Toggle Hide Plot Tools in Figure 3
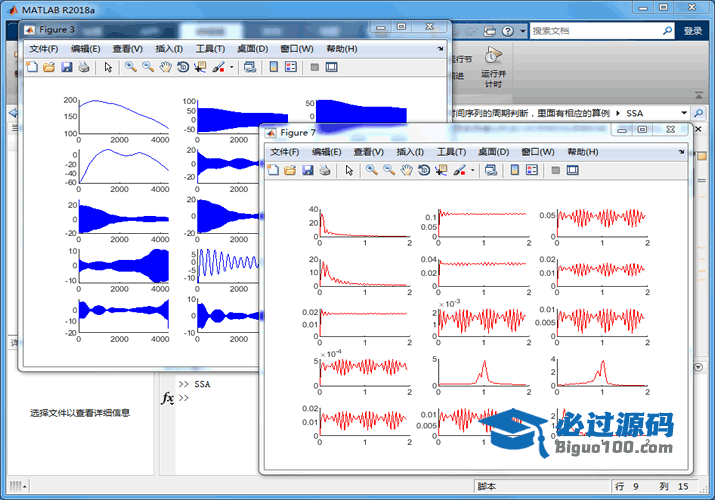Image resolution: width=715 pixels, height=500 pixels. [314, 67]
